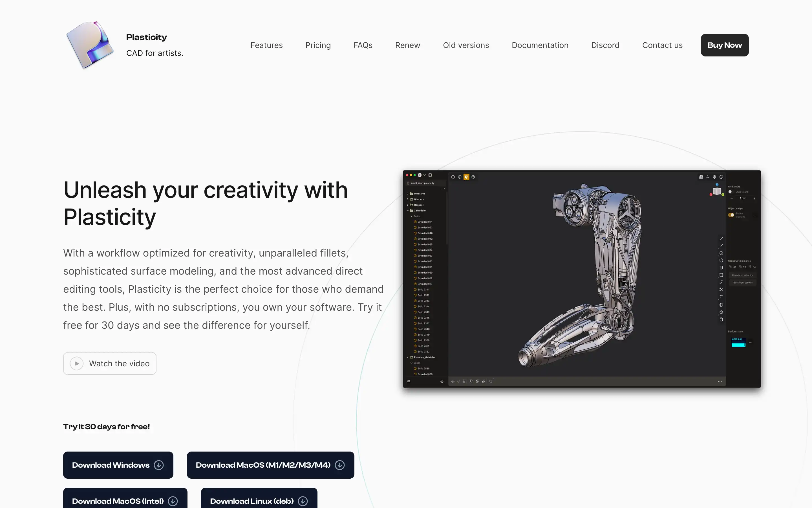The height and width of the screenshot is (508, 812).
Task: Click Watch the video button
Action: click(110, 363)
